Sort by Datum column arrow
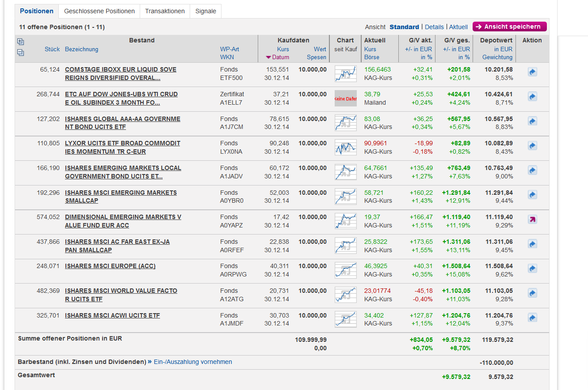Viewport: 588px width, 390px height. [x=268, y=57]
